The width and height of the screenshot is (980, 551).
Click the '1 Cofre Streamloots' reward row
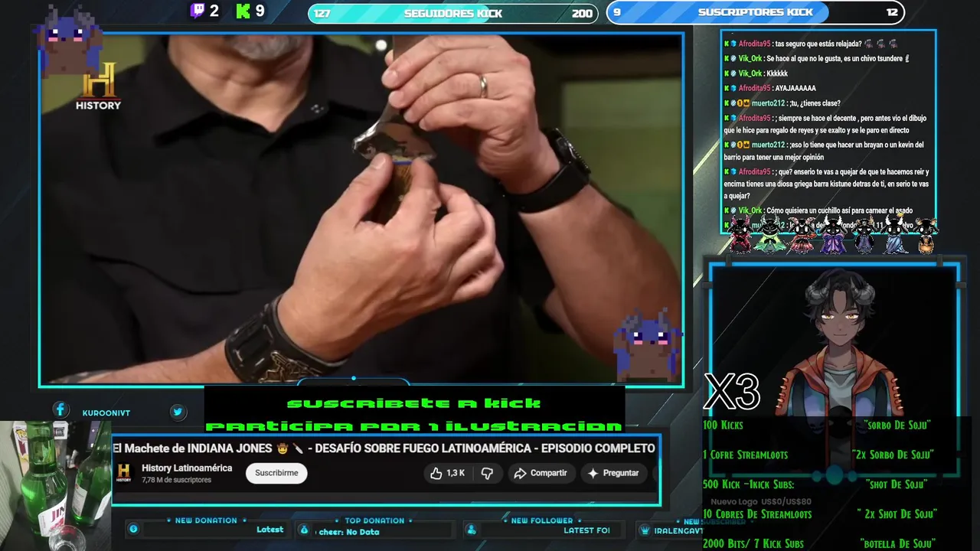818,455
